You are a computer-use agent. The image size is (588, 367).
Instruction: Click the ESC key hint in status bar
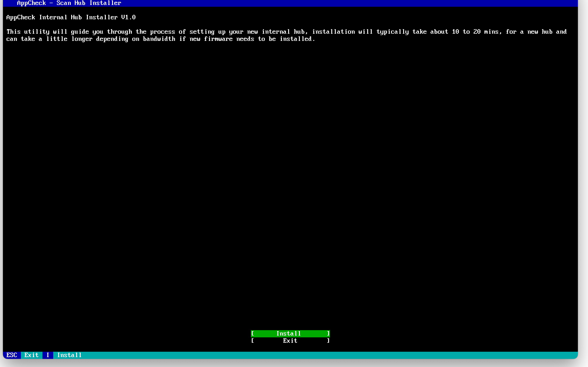(12, 355)
